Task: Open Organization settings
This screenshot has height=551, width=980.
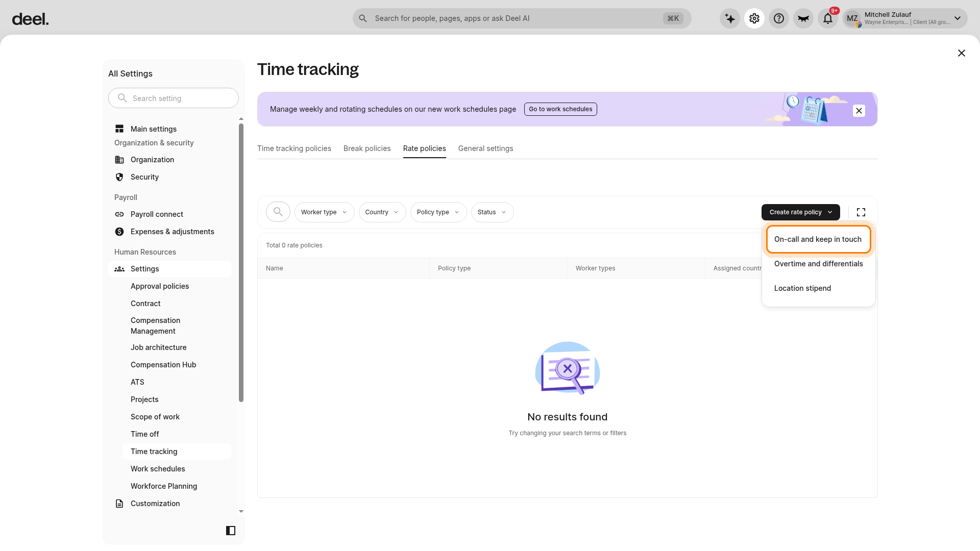Action: (169, 160)
